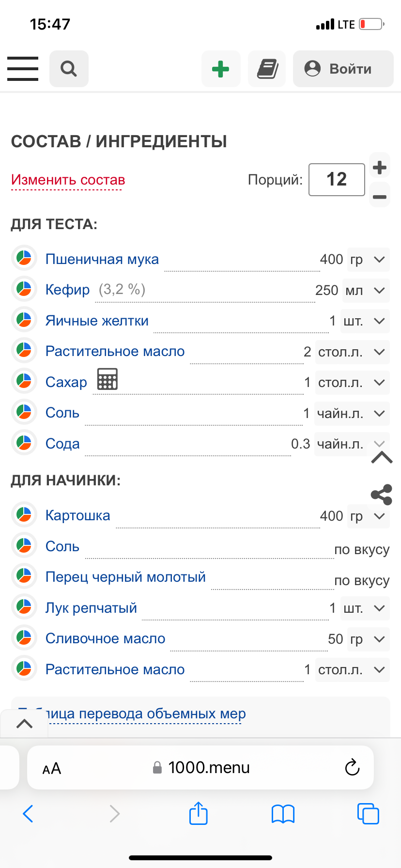401x868 pixels.
Task: Open unit dropdown for Сливочное масло
Action: (369, 639)
